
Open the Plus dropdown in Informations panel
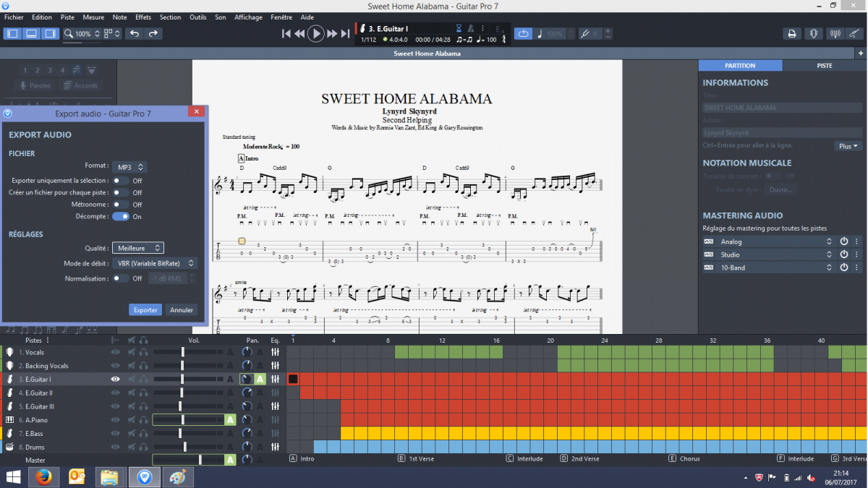(x=848, y=146)
